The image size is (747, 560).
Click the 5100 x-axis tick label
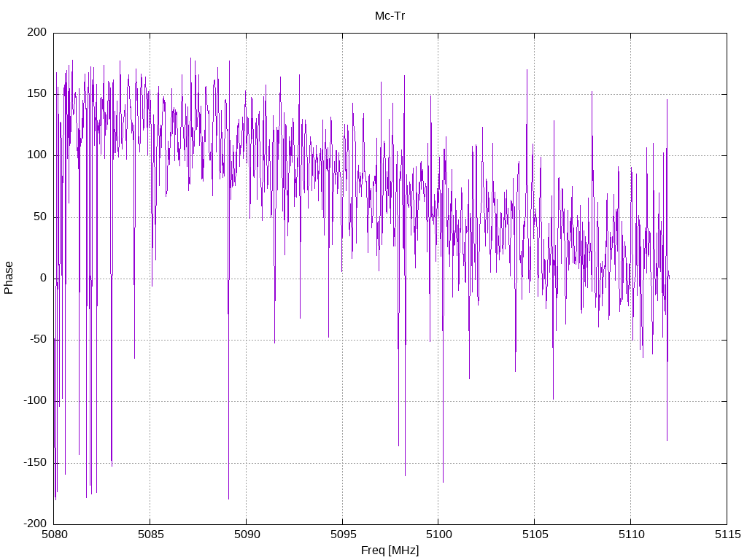438,534
